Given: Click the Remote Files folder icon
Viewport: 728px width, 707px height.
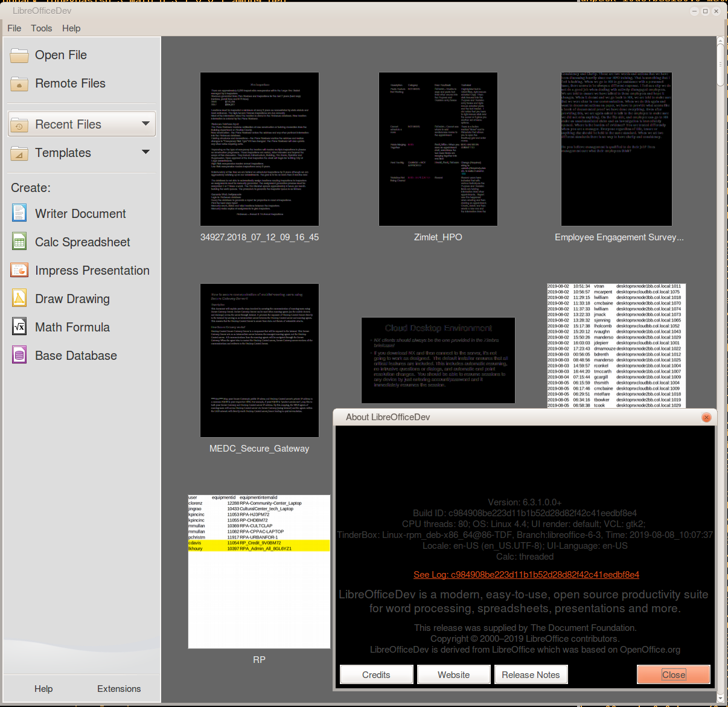Looking at the screenshot, I should click(19, 84).
